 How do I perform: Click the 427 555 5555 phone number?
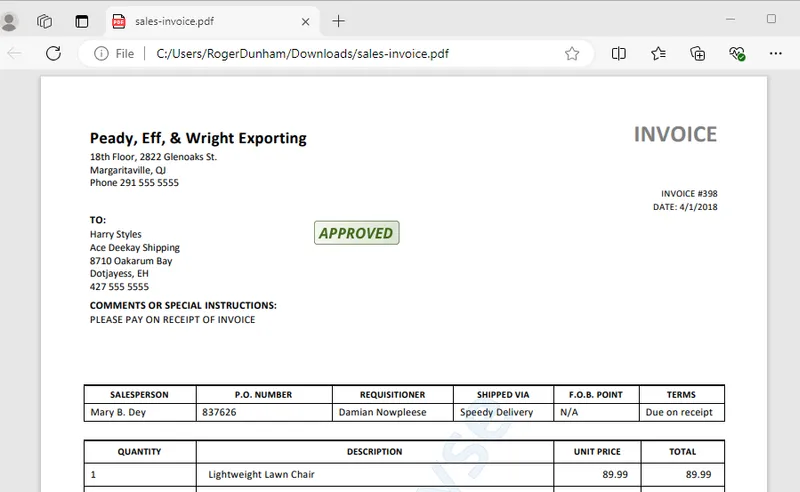(119, 287)
